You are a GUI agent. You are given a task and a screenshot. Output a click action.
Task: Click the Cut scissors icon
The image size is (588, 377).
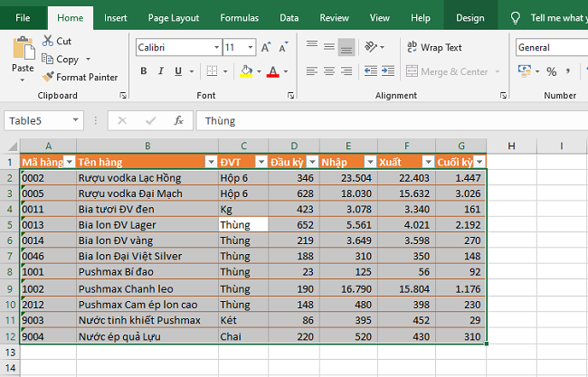47,41
